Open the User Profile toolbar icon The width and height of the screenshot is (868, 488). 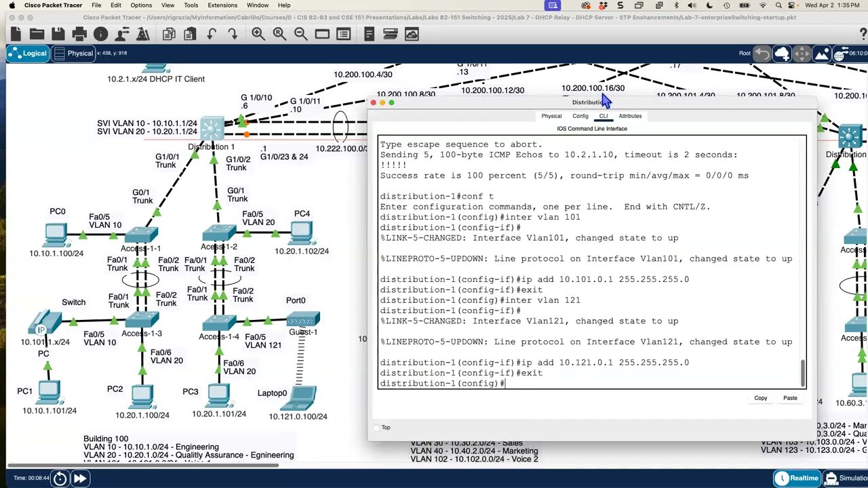point(123,33)
